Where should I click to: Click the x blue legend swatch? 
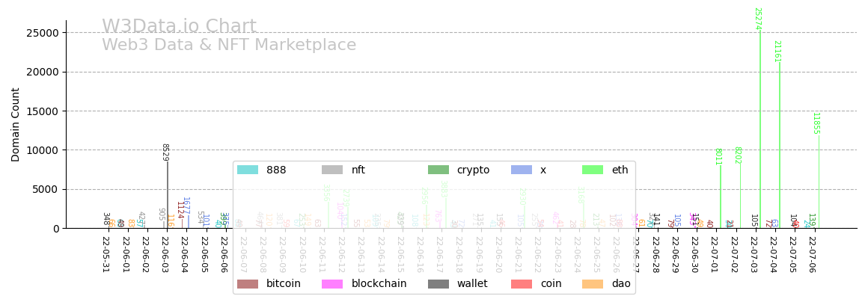(522, 170)
